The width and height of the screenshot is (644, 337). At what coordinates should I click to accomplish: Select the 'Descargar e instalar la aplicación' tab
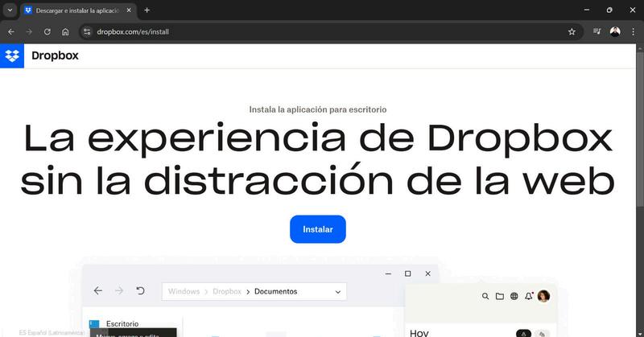(x=78, y=10)
